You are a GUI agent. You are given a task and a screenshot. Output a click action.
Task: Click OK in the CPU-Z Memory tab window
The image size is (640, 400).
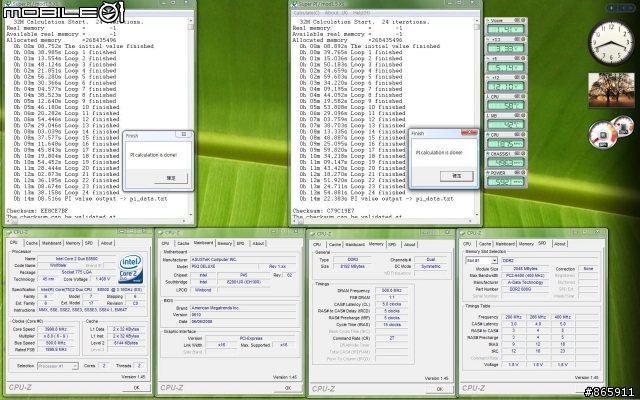(439, 389)
